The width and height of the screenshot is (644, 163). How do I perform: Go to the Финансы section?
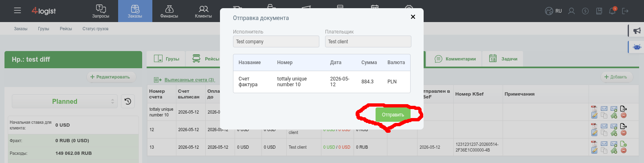[x=169, y=11]
